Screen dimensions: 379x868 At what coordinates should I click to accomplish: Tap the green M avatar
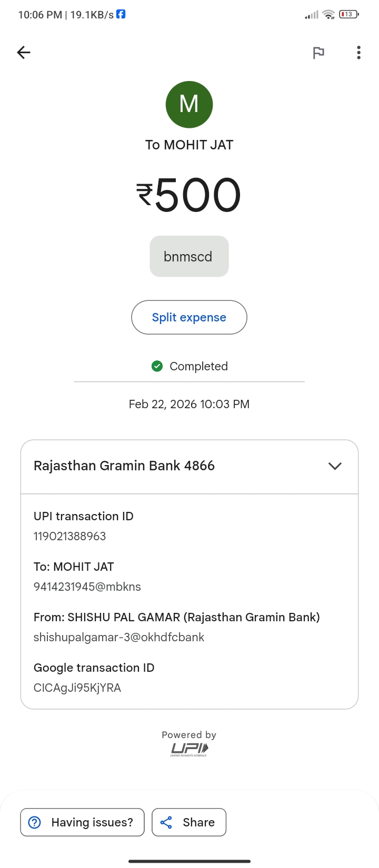click(189, 104)
